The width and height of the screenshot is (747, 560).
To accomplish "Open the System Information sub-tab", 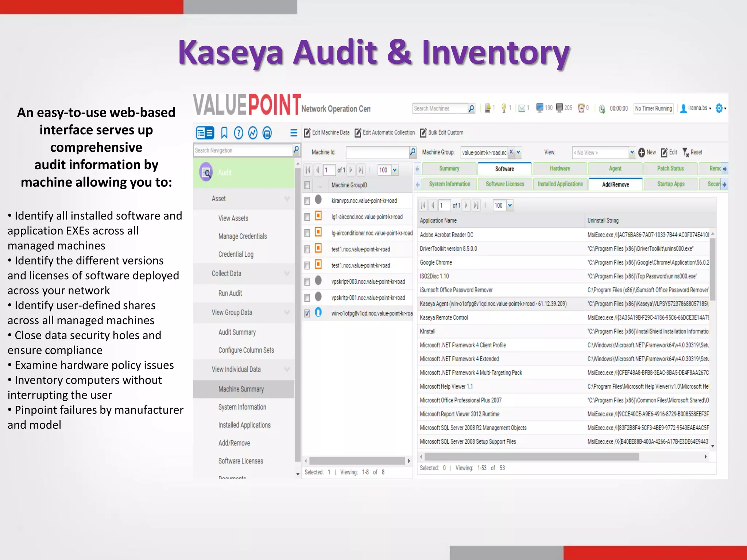I will point(449,184).
